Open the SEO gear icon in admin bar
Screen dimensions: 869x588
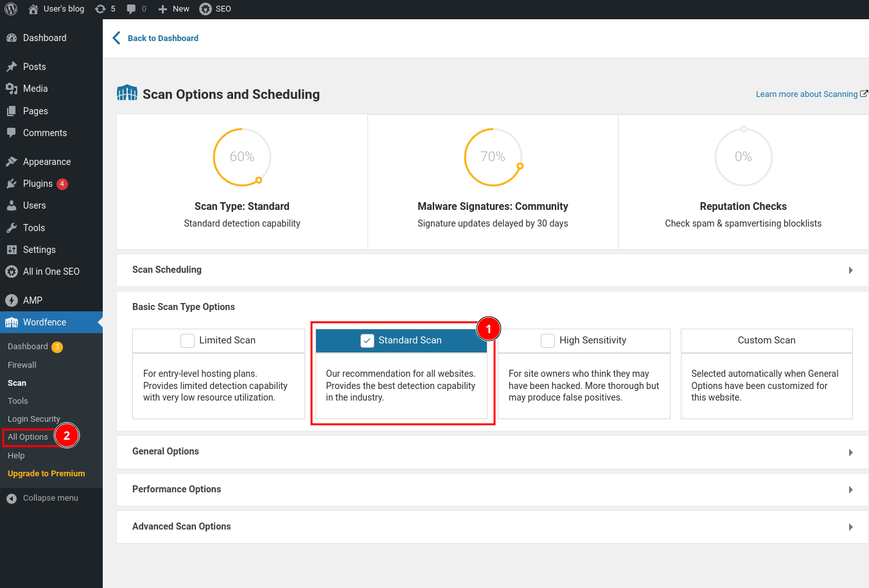click(206, 9)
